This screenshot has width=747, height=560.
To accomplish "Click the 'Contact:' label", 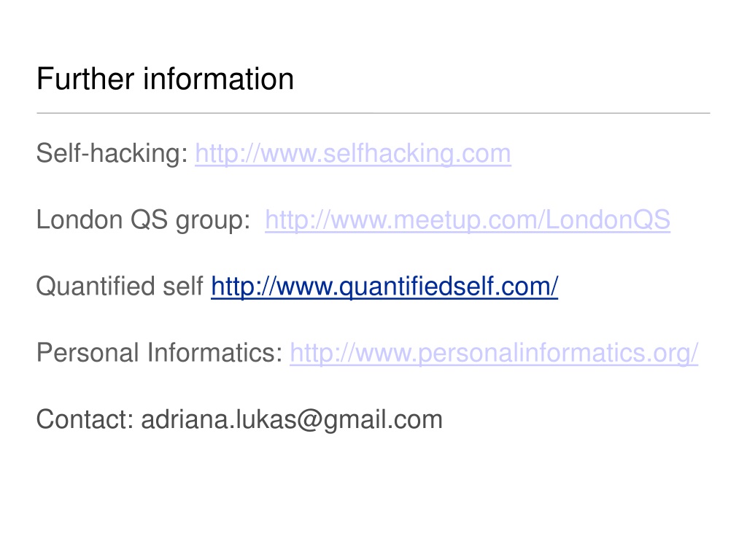I will click(x=85, y=419).
